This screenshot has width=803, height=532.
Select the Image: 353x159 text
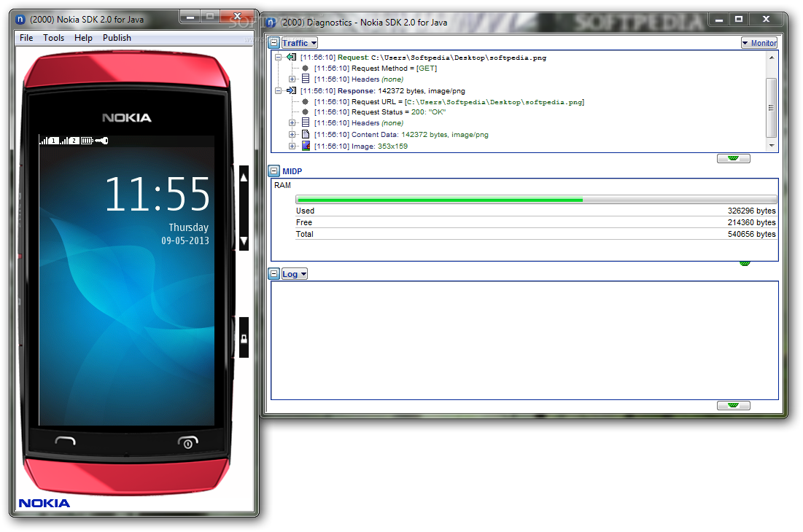point(360,146)
